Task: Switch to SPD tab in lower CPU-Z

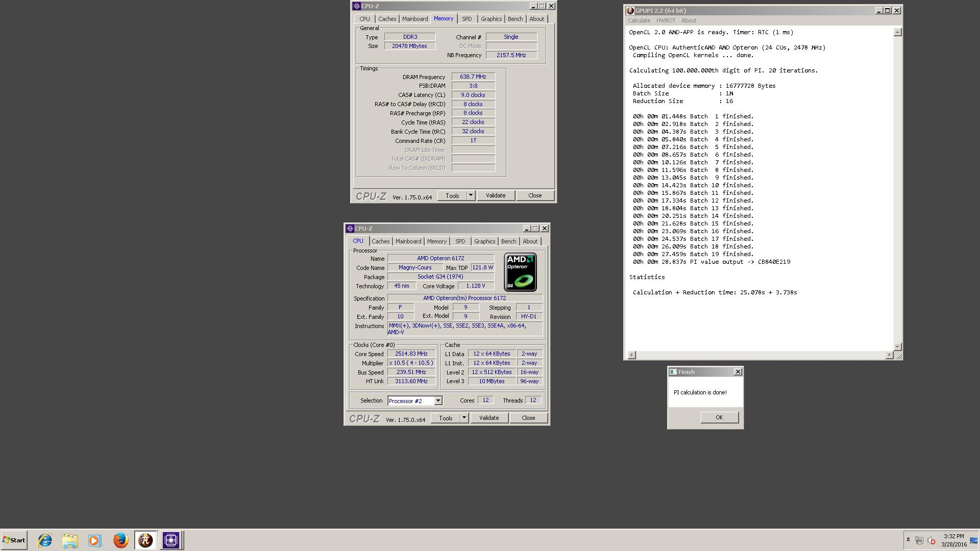Action: pyautogui.click(x=460, y=241)
